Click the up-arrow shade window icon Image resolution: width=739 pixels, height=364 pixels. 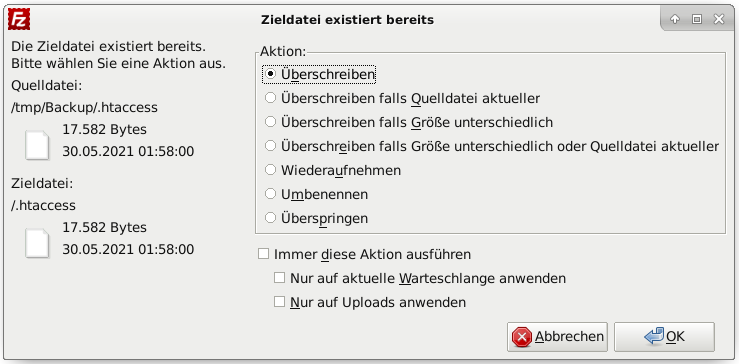[675, 19]
